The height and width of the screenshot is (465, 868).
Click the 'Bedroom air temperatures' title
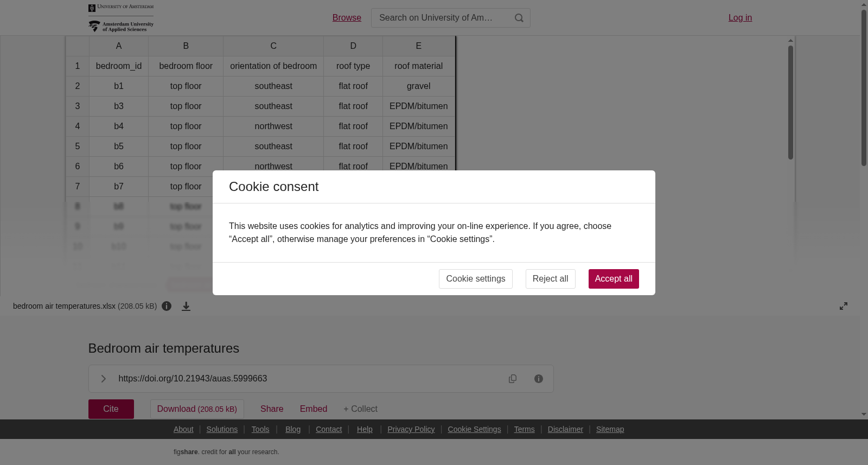tap(164, 348)
